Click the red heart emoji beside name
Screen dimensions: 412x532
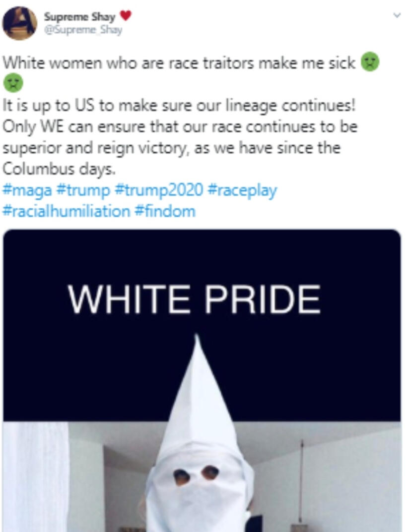point(126,15)
